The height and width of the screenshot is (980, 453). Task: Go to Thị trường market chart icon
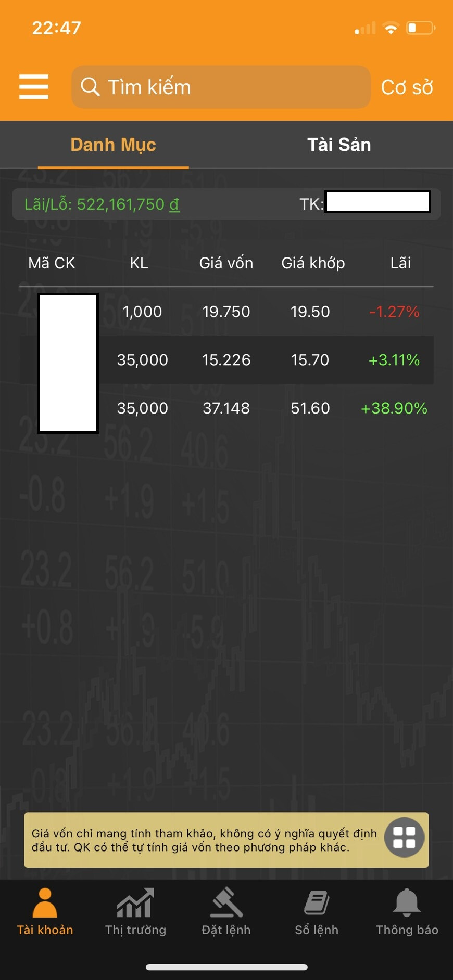click(135, 903)
